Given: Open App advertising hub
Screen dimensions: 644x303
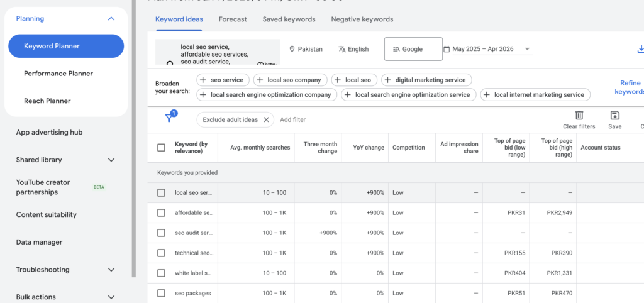Looking at the screenshot, I should (49, 132).
